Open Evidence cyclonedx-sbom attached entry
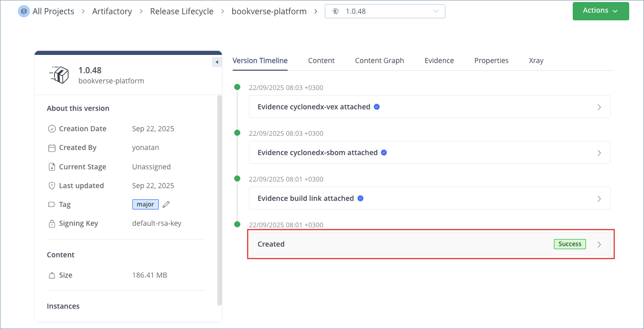 pos(430,153)
